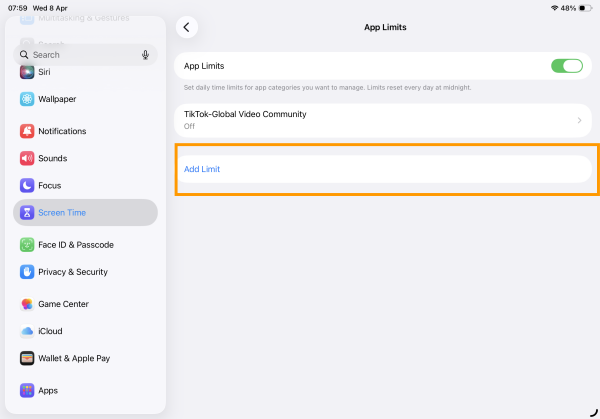Tap the settings Search field
The height and width of the screenshot is (419, 600).
[85, 55]
